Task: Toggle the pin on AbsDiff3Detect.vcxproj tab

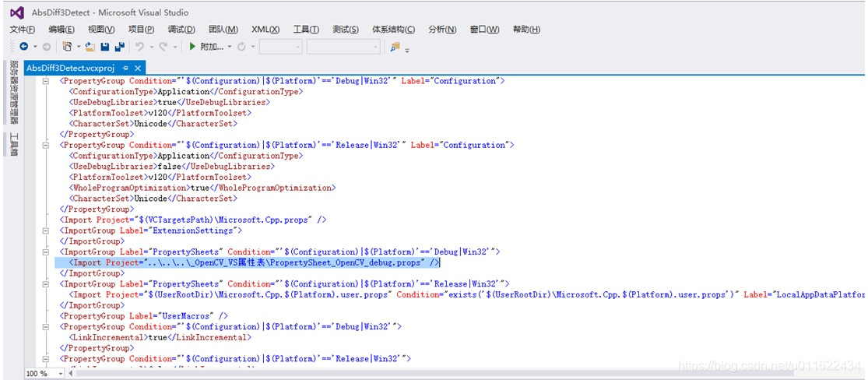Action: 125,68
